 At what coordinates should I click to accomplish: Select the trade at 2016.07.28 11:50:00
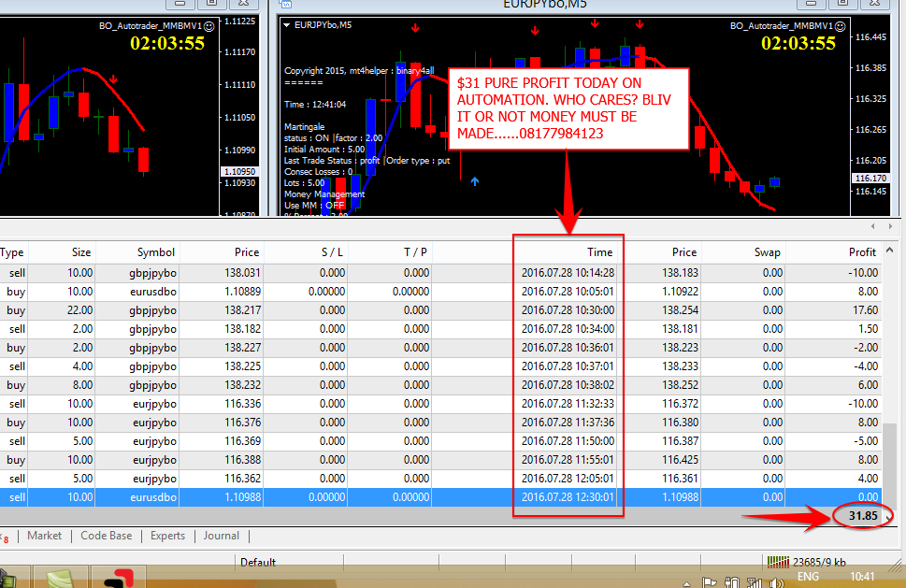439,441
